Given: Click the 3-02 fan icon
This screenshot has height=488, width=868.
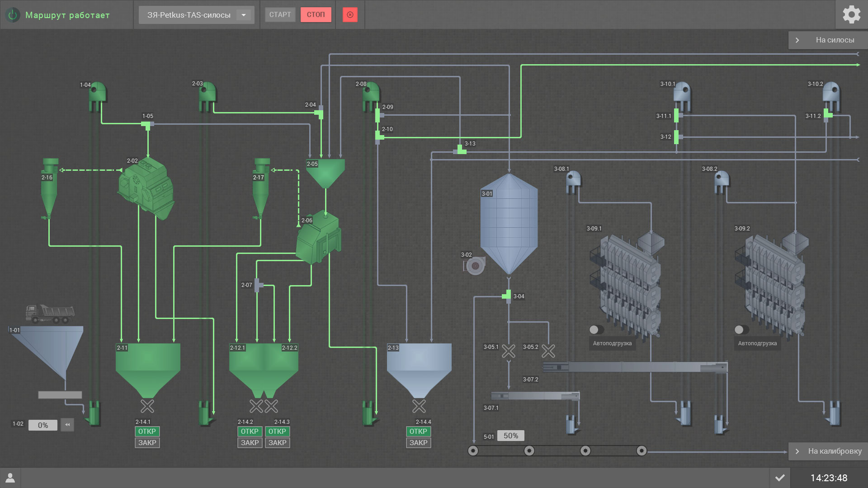Looking at the screenshot, I should point(475,266).
